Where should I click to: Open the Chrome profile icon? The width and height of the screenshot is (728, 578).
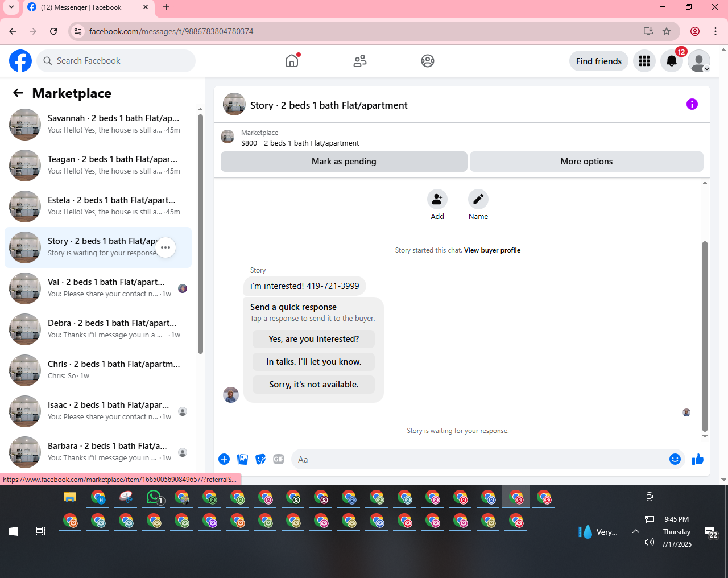(695, 31)
